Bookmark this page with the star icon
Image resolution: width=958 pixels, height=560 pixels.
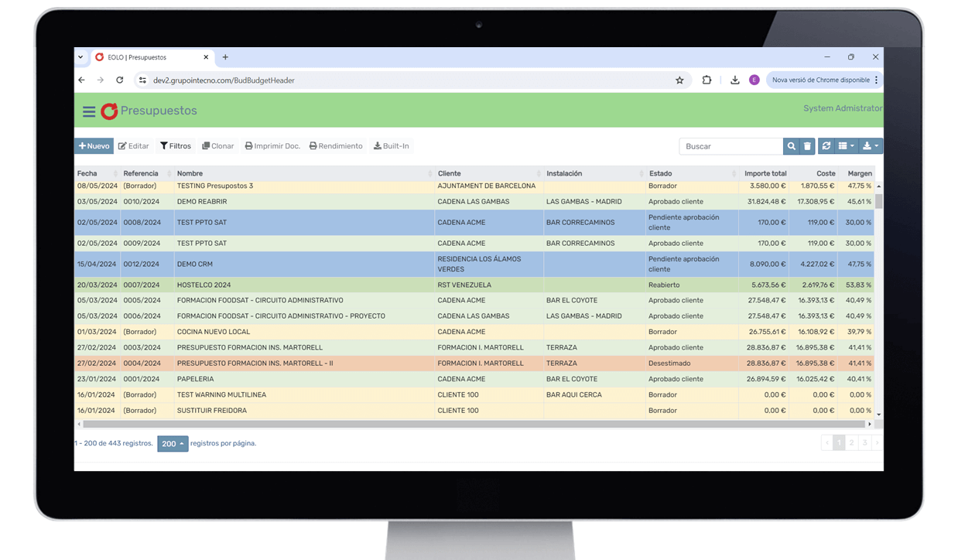[x=679, y=80]
